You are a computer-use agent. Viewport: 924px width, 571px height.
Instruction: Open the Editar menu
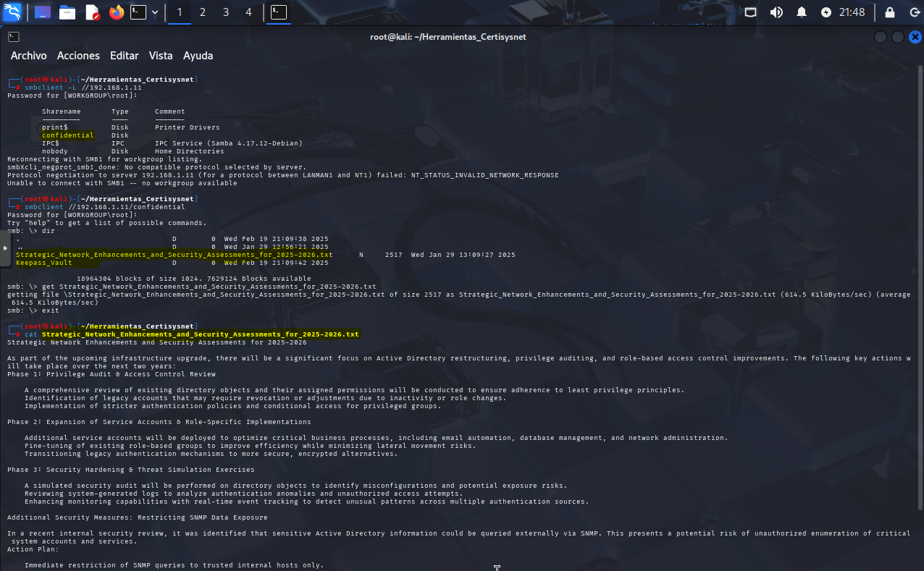tap(124, 56)
